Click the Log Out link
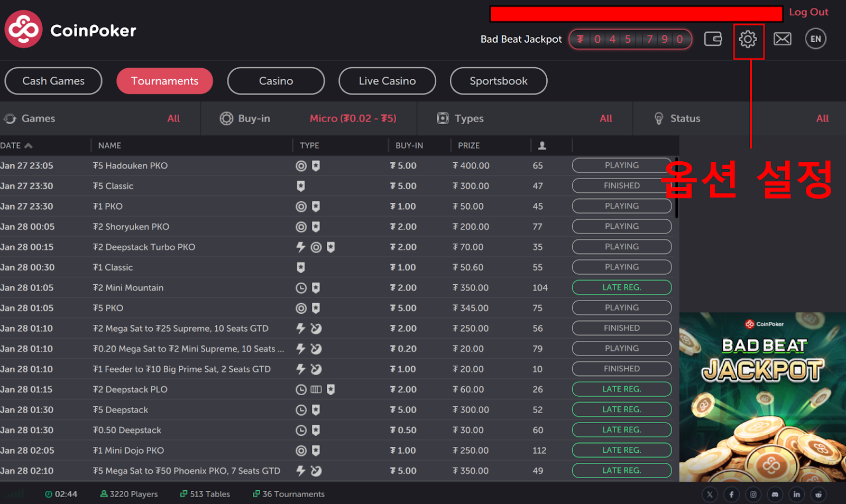The image size is (846, 504). (x=808, y=12)
